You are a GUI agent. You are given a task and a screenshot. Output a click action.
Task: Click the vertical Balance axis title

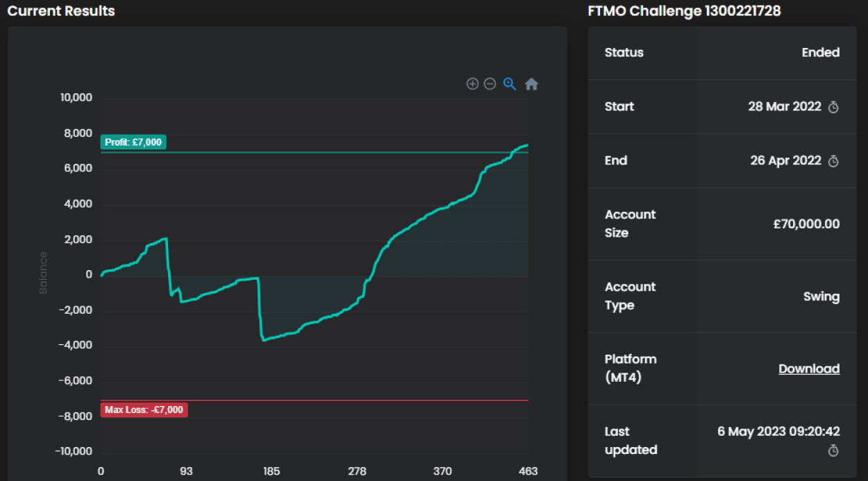point(44,273)
